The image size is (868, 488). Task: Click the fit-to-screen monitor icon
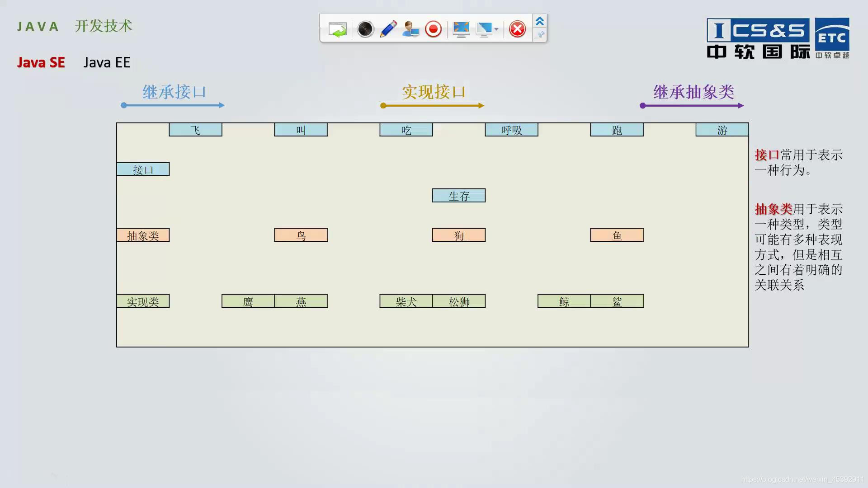pyautogui.click(x=461, y=29)
